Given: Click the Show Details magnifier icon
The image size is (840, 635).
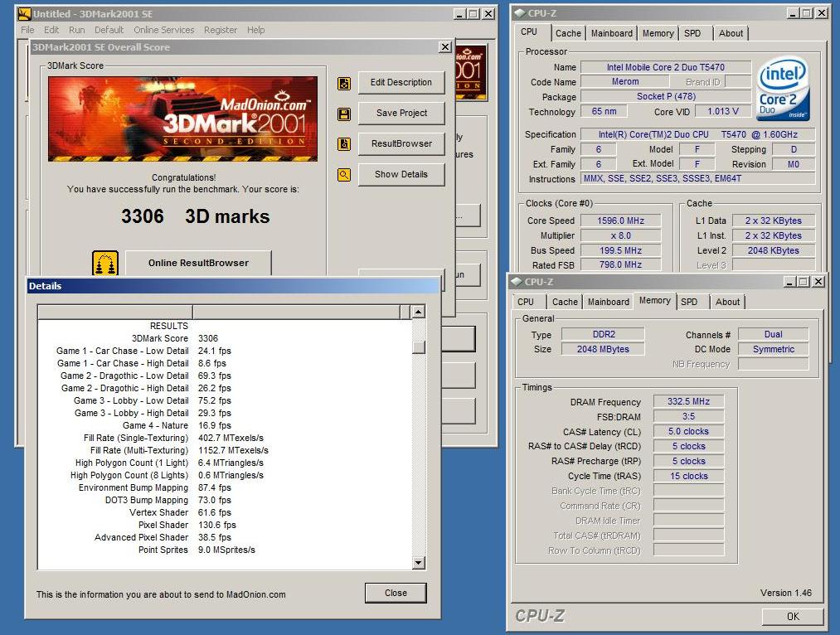Looking at the screenshot, I should tap(344, 175).
